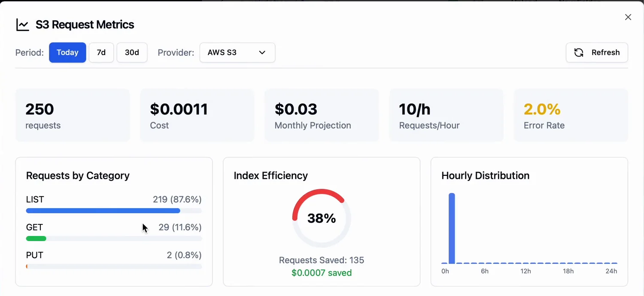The image size is (644, 296).
Task: Click the 18h axis label
Action: click(568, 271)
